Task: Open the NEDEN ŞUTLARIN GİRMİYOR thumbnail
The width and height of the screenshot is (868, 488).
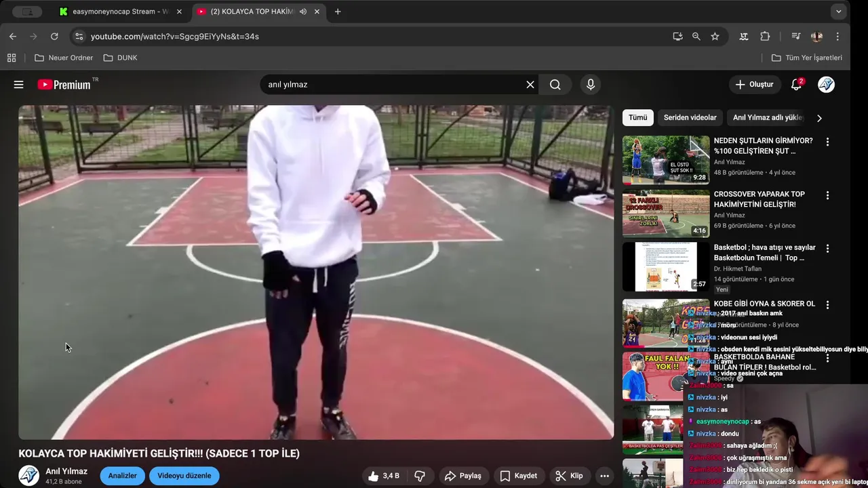Action: pyautogui.click(x=666, y=160)
